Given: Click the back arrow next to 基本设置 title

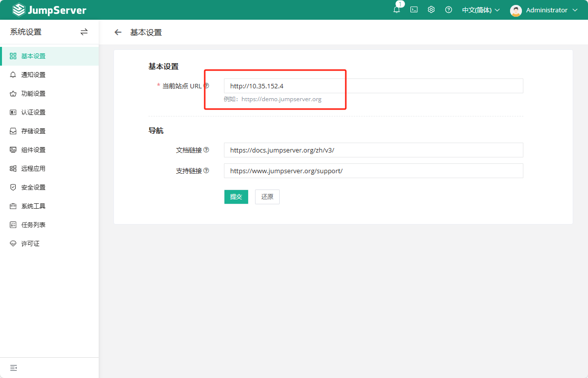Looking at the screenshot, I should coord(118,32).
